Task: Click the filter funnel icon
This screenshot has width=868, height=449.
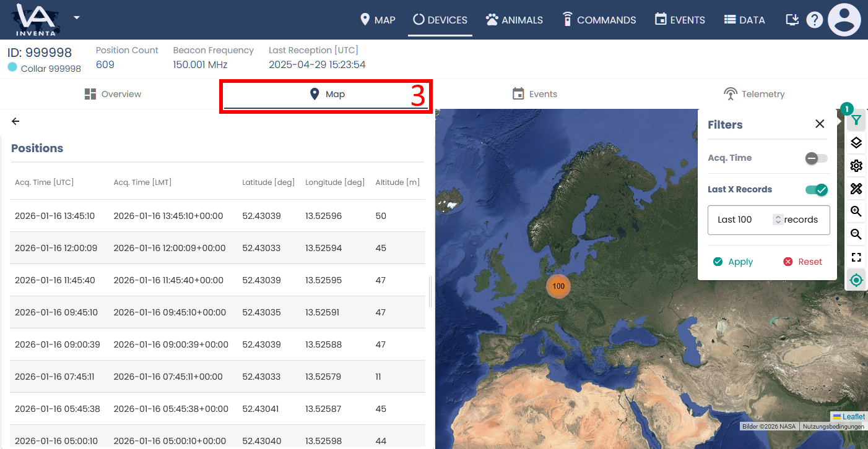Action: coord(856,120)
